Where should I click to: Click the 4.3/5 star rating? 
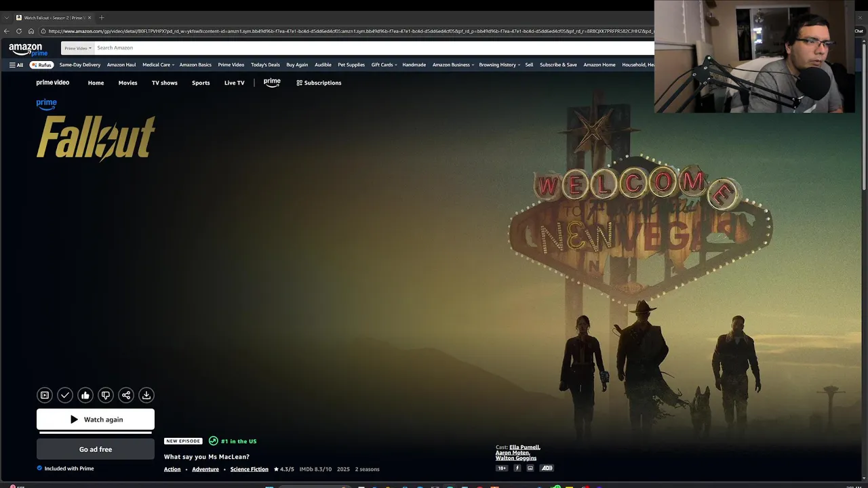[284, 469]
